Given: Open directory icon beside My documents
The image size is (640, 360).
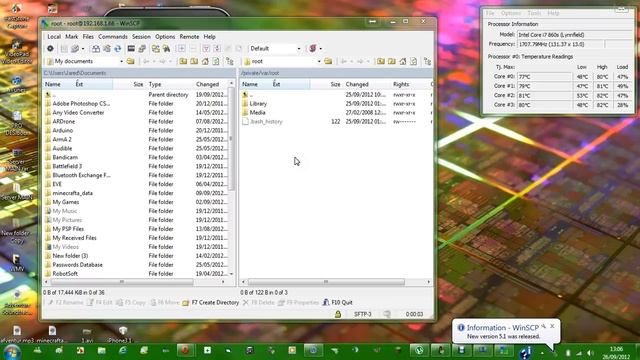Looking at the screenshot, I should 131,61.
